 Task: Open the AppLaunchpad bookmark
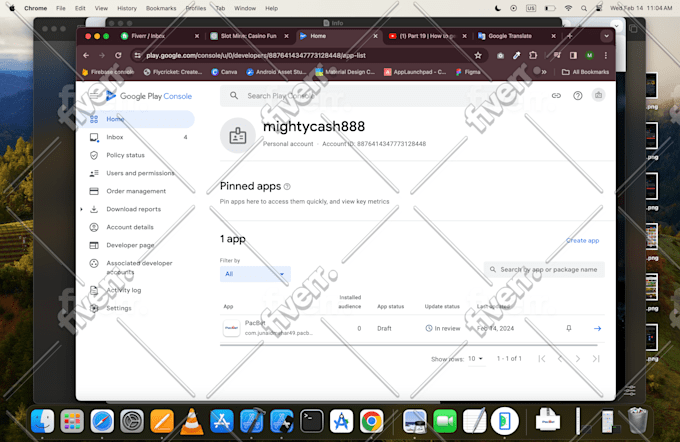coord(415,72)
